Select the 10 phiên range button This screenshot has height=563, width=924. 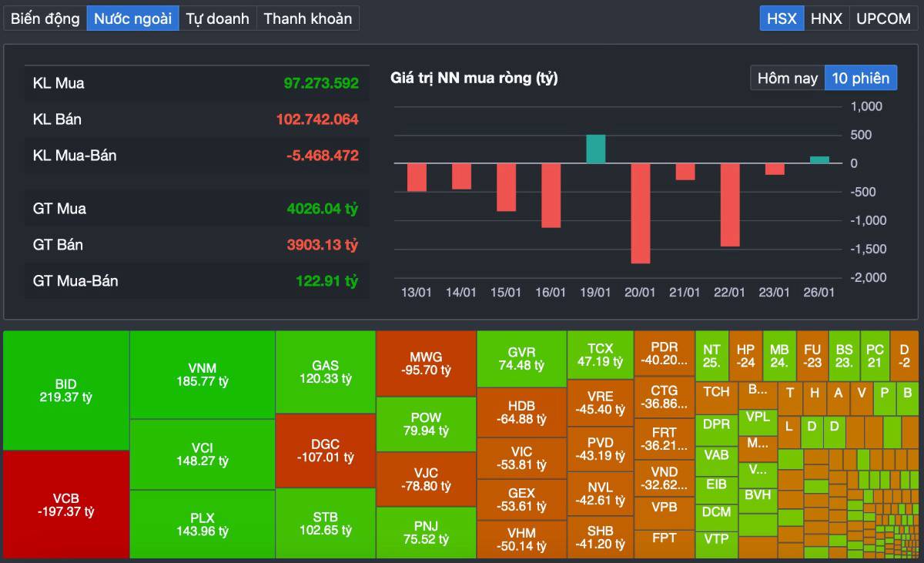coord(860,78)
